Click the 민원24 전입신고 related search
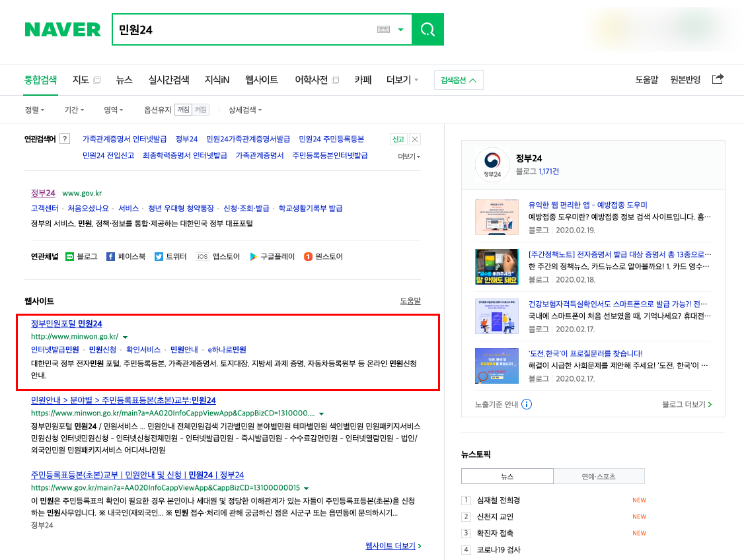This screenshot has height=560, width=744. coord(108,156)
